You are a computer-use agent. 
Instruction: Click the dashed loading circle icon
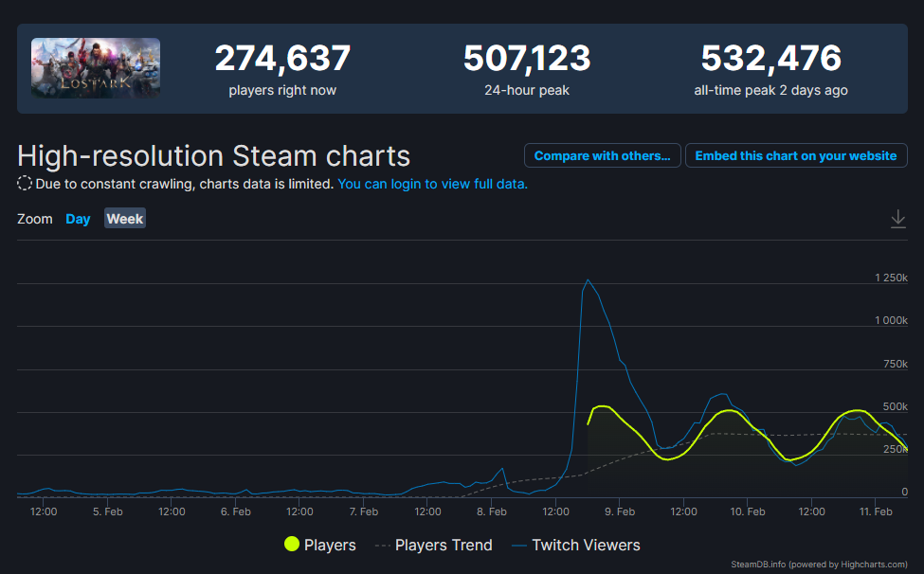point(24,184)
